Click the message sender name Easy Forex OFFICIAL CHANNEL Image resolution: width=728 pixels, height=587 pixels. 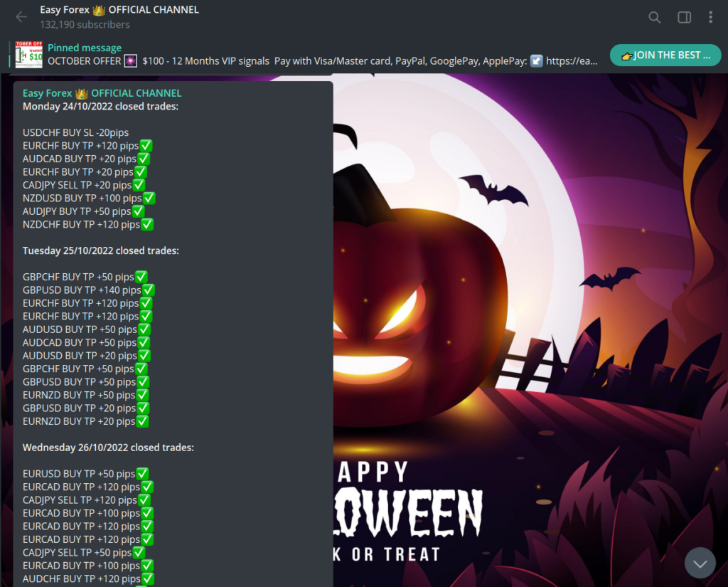pos(102,93)
